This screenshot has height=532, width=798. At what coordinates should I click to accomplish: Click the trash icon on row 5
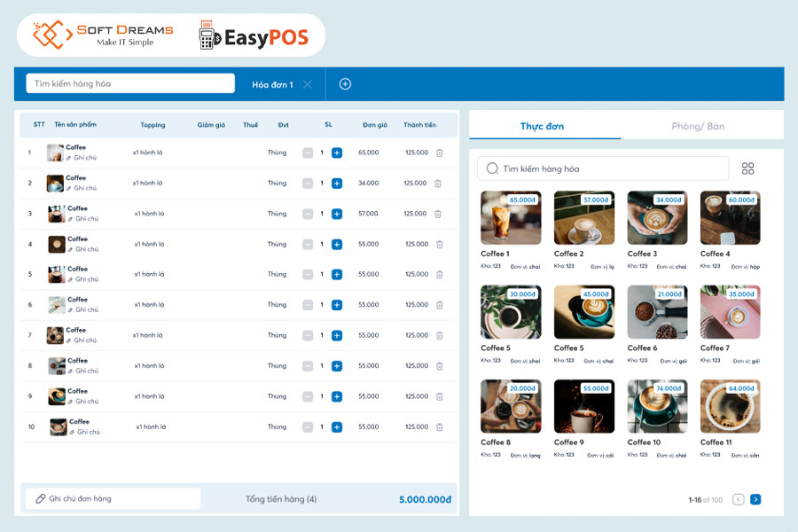point(439,275)
